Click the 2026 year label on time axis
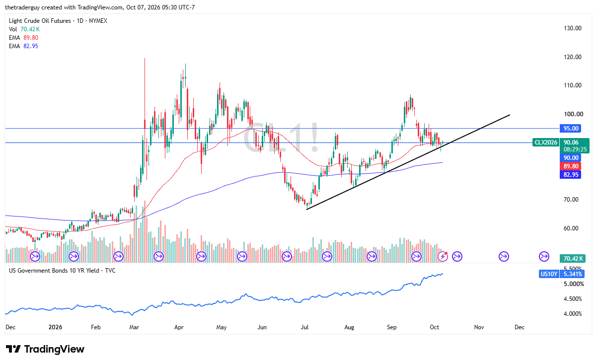This screenshot has width=597, height=364. (x=55, y=327)
